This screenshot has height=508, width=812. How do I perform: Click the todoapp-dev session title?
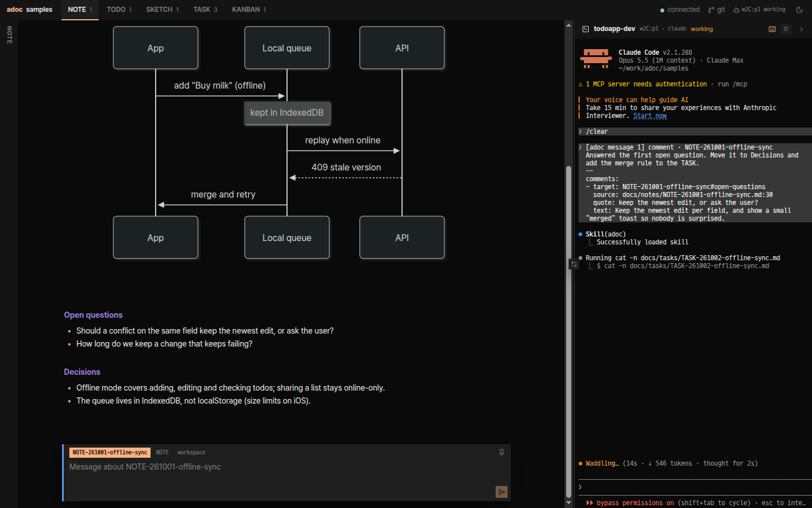tap(614, 29)
